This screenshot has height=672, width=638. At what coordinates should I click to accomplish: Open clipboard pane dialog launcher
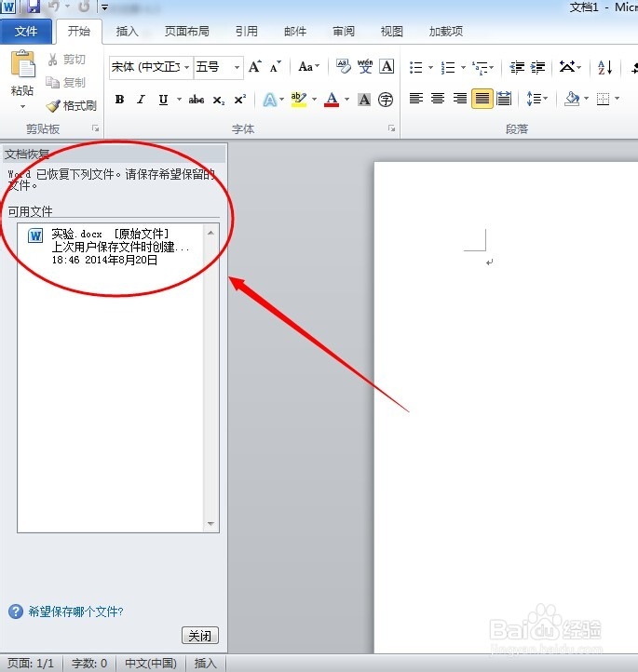point(96,128)
